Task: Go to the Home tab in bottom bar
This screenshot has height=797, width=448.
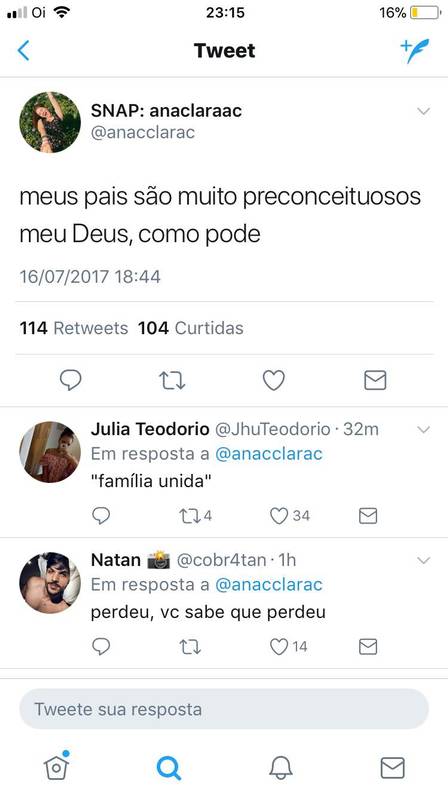Action: [x=56, y=766]
